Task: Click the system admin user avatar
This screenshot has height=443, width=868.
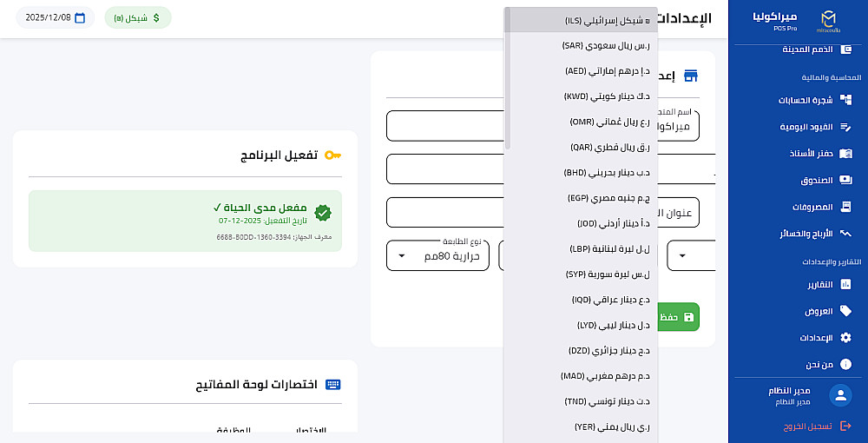Action: tap(839, 396)
